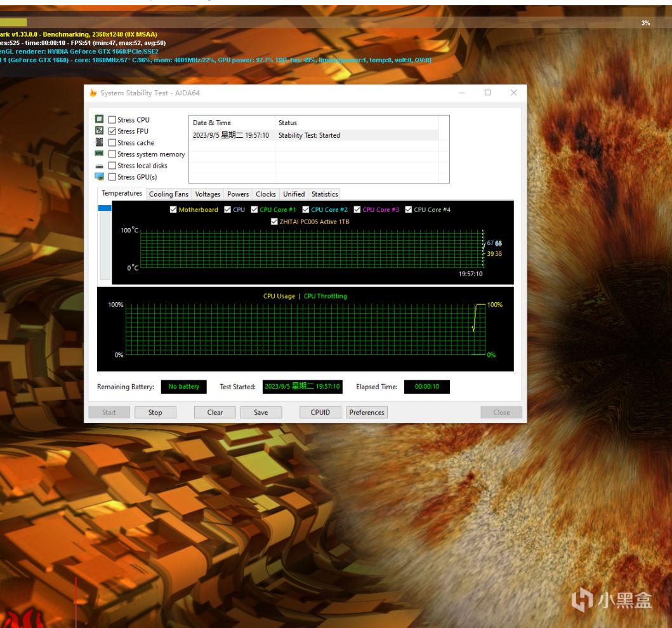Click the yellow benchmark progress bar at top
The image size is (672, 628).
coord(13,22)
